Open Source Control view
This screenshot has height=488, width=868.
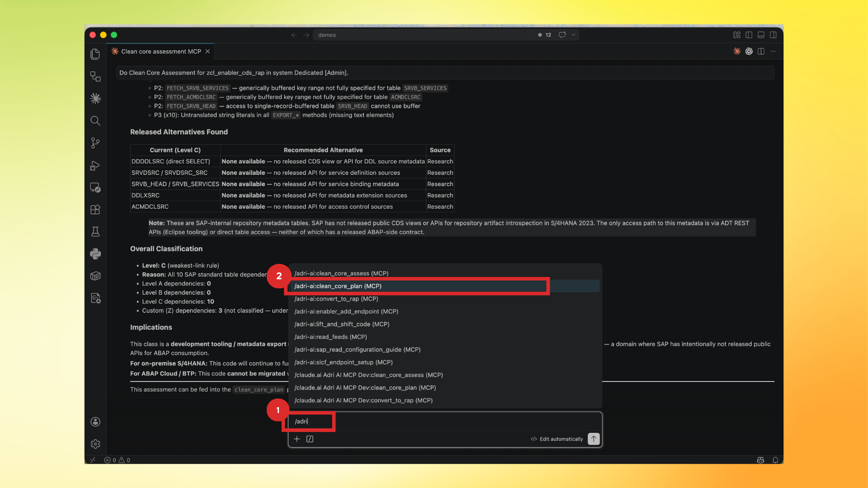pyautogui.click(x=95, y=143)
